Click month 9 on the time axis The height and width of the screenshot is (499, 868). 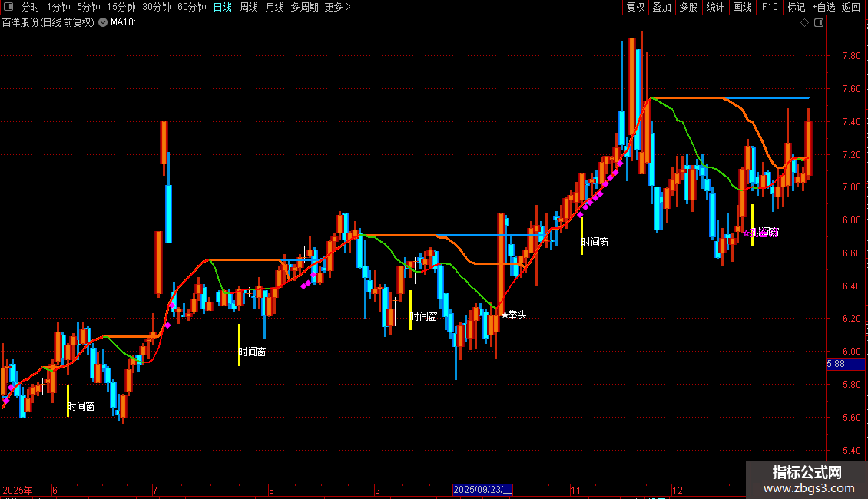pos(377,490)
